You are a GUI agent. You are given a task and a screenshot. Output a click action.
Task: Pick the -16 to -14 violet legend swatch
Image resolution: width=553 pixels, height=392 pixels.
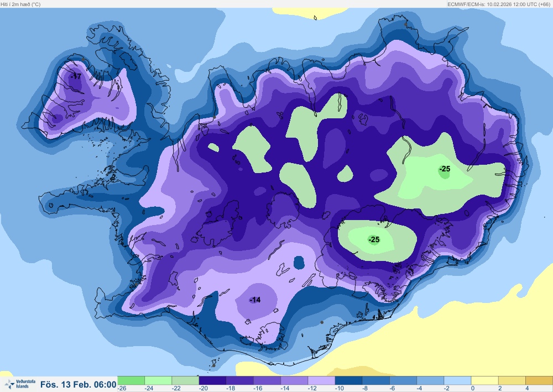click(x=267, y=380)
